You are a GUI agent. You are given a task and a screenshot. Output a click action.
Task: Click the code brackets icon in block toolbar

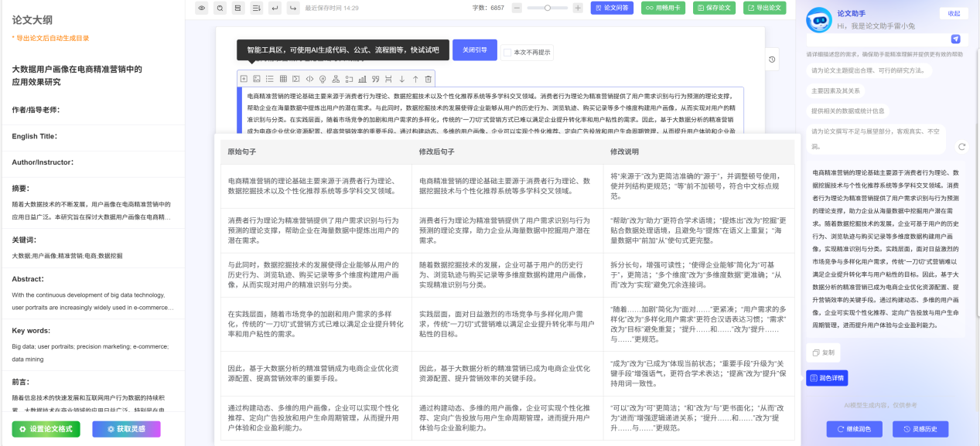point(309,79)
